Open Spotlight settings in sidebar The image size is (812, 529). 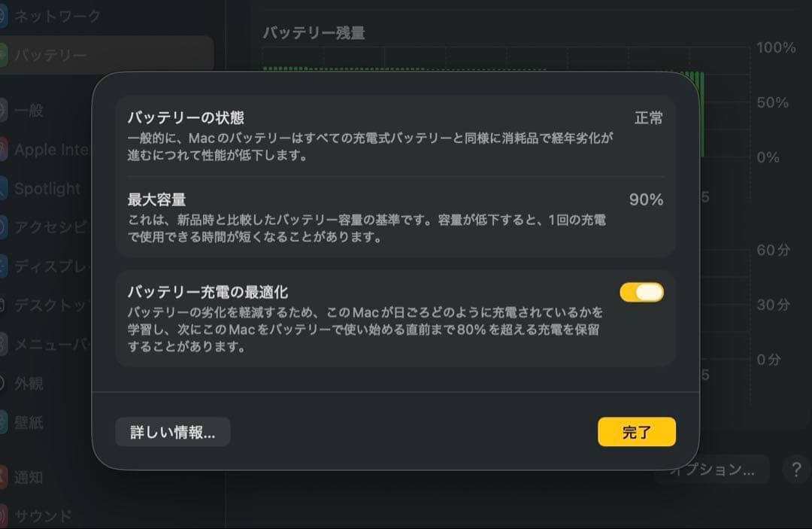point(47,189)
